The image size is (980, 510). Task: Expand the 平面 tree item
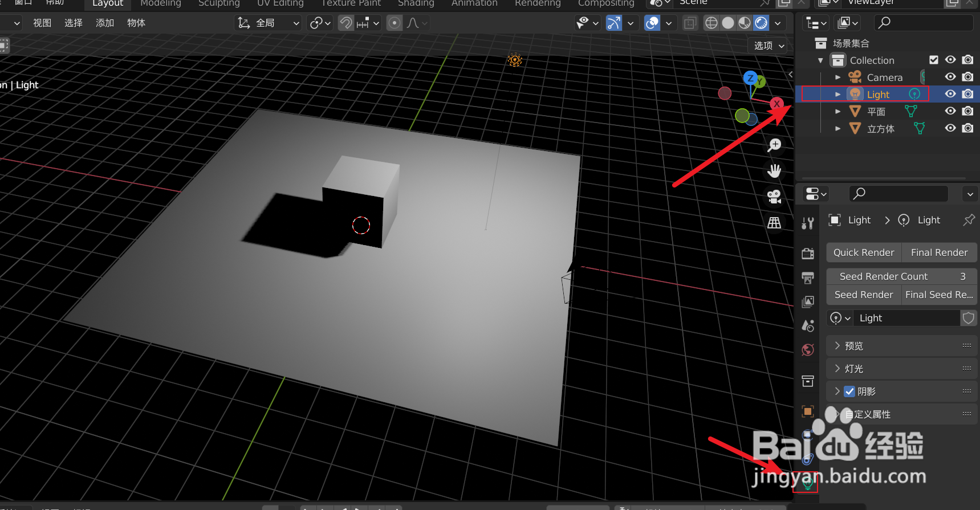(837, 111)
